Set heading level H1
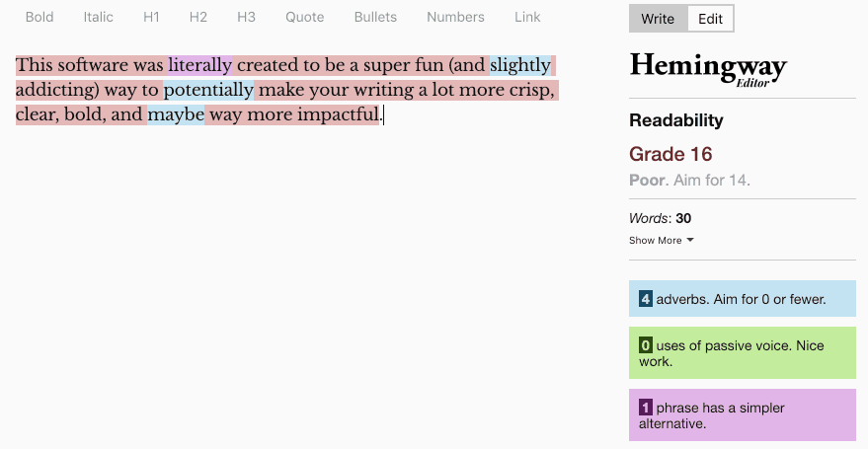868x449 pixels. (151, 17)
